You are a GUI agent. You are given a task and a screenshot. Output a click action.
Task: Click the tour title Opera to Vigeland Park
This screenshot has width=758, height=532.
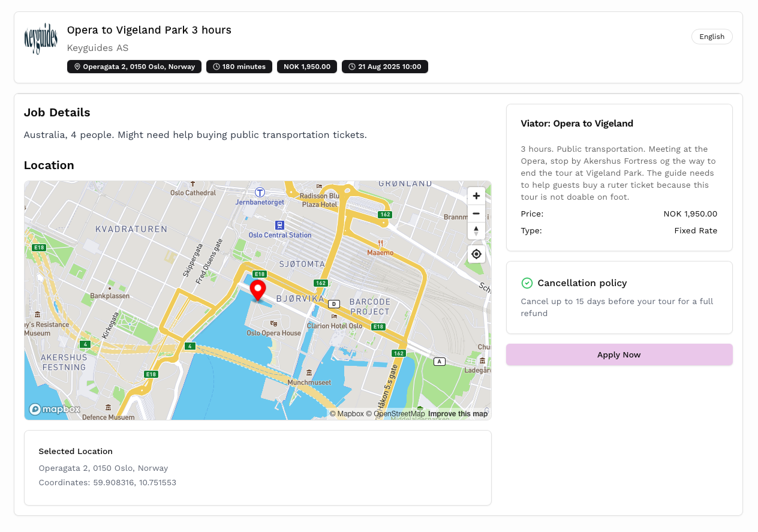(149, 30)
